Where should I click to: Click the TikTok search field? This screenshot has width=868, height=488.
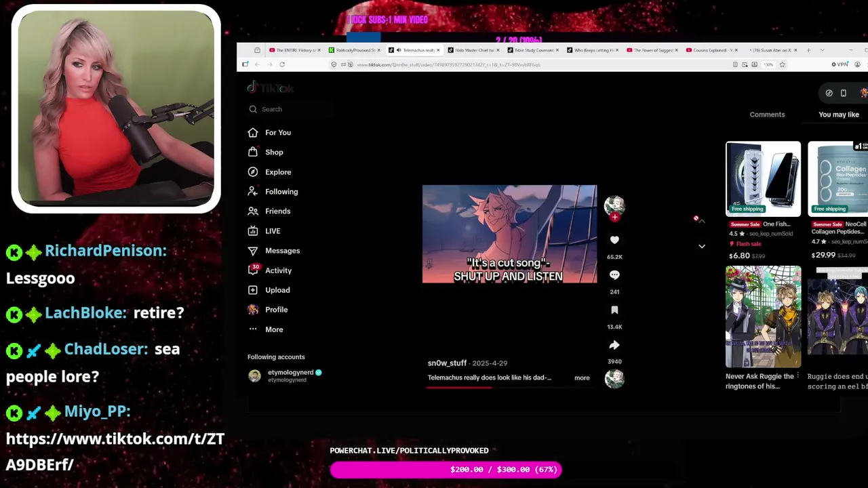point(292,109)
